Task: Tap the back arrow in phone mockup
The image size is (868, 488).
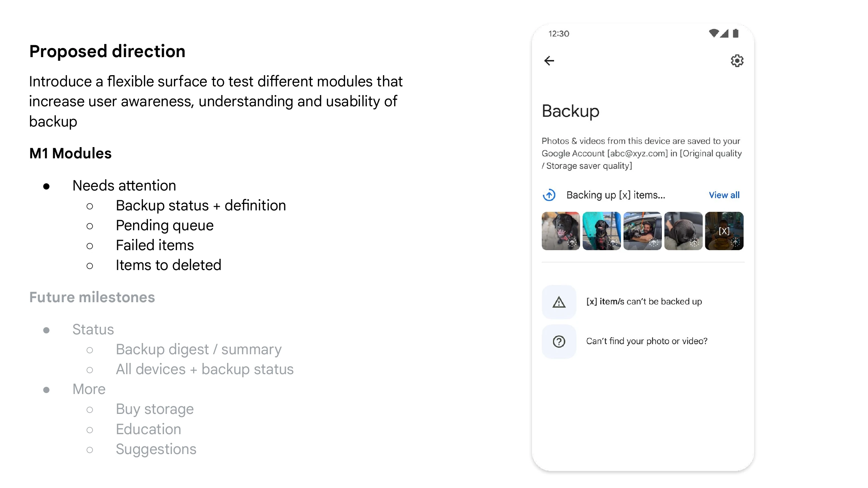Action: (549, 61)
